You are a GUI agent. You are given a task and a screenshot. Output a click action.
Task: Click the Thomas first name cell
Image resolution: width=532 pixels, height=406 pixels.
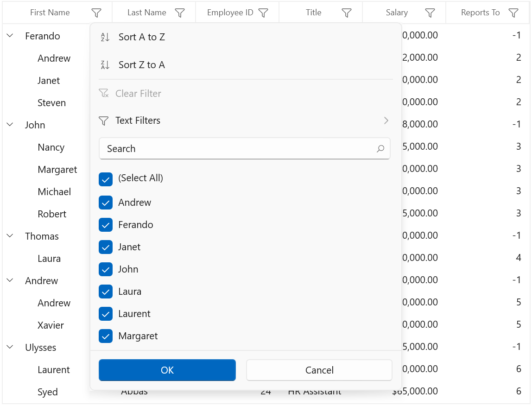[x=42, y=236]
